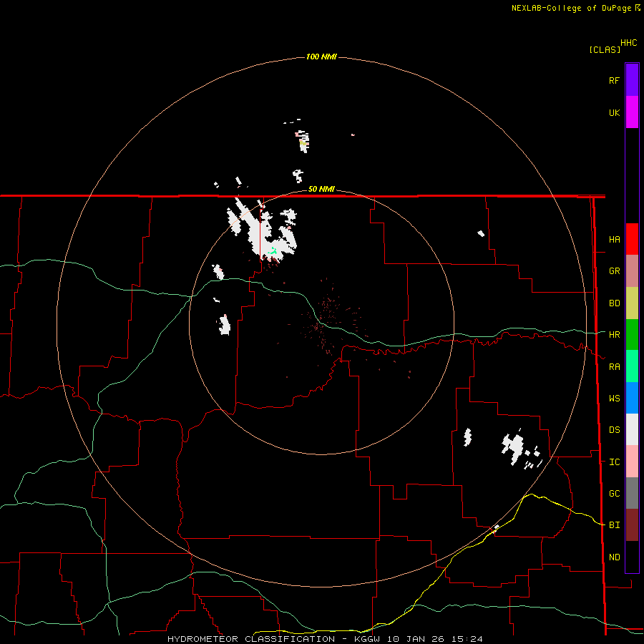Viewport: 644px width, 644px height.
Task: Click the ND legend label
Action: [614, 557]
